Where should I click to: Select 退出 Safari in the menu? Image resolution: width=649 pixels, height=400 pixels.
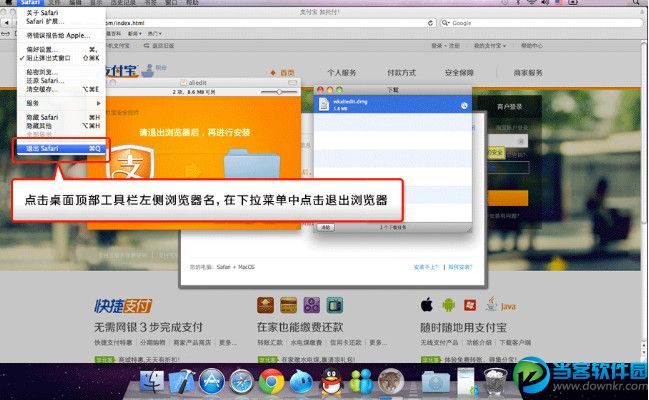(x=61, y=148)
